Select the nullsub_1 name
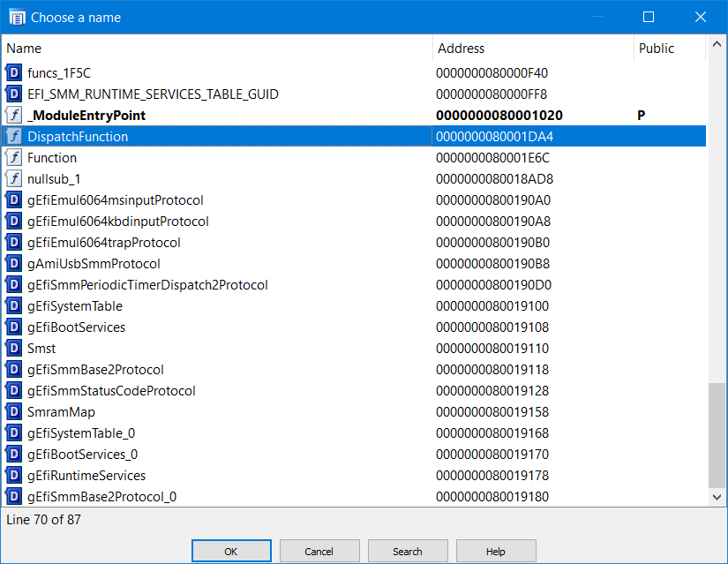Screen dimensions: 728x564 [54, 179]
